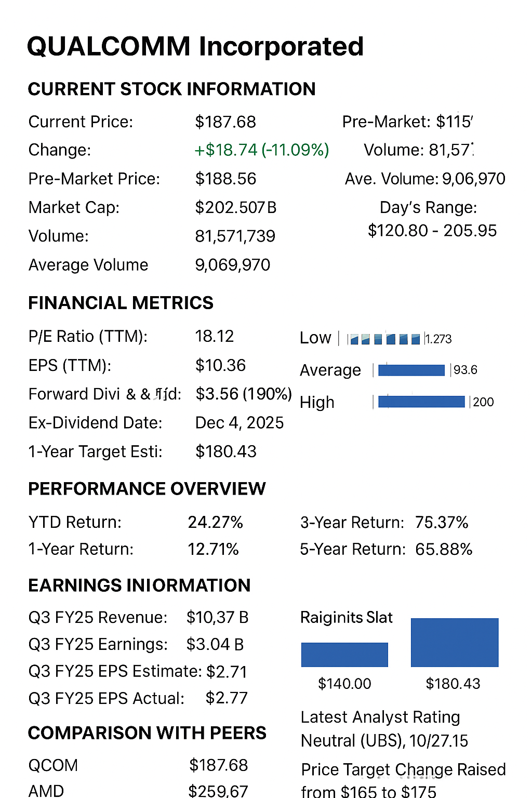
Task: Select the $180.43 rating bar
Action: [455, 642]
